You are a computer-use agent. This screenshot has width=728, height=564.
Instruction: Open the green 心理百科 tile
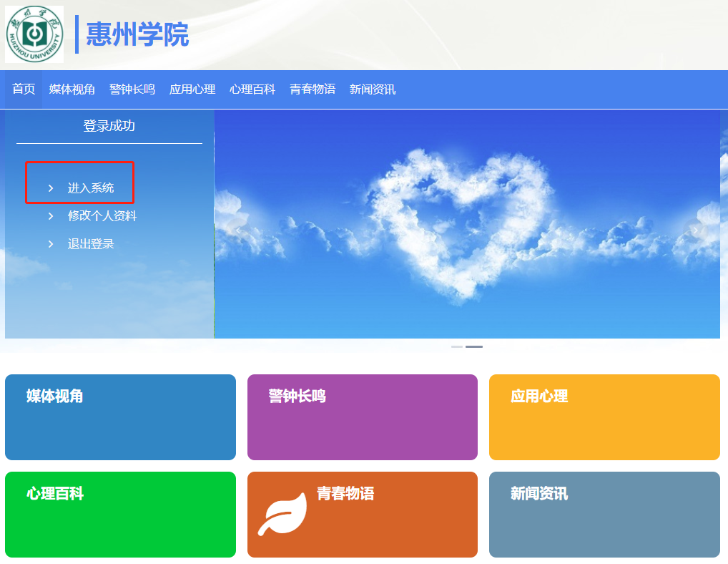click(x=120, y=515)
